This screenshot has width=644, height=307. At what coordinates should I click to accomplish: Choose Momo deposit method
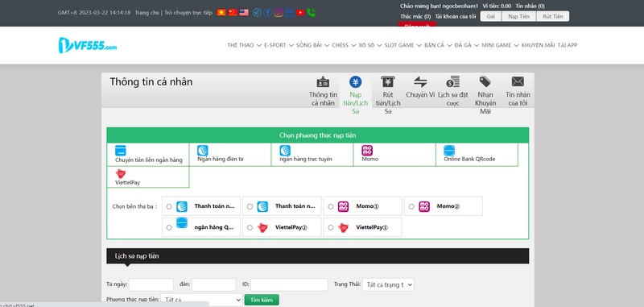click(x=394, y=155)
